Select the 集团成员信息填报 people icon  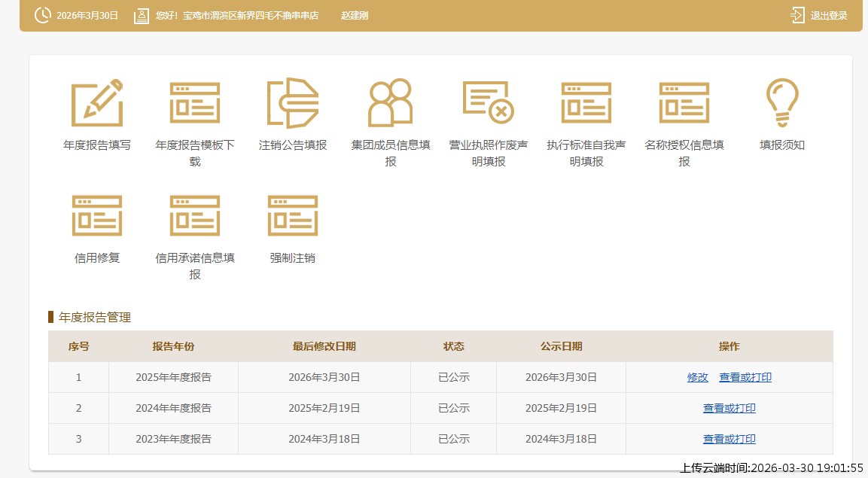(391, 103)
